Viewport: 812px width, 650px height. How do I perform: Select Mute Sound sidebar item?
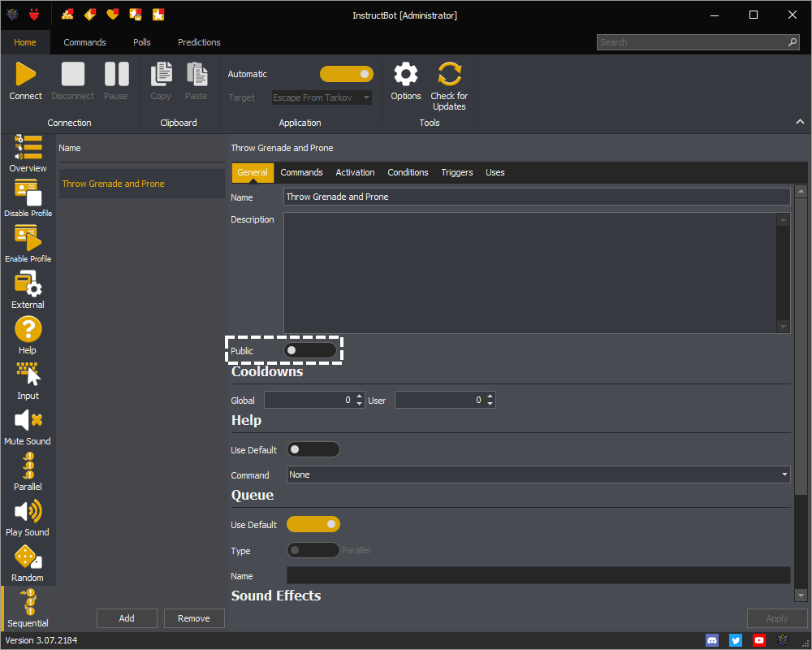(x=28, y=427)
